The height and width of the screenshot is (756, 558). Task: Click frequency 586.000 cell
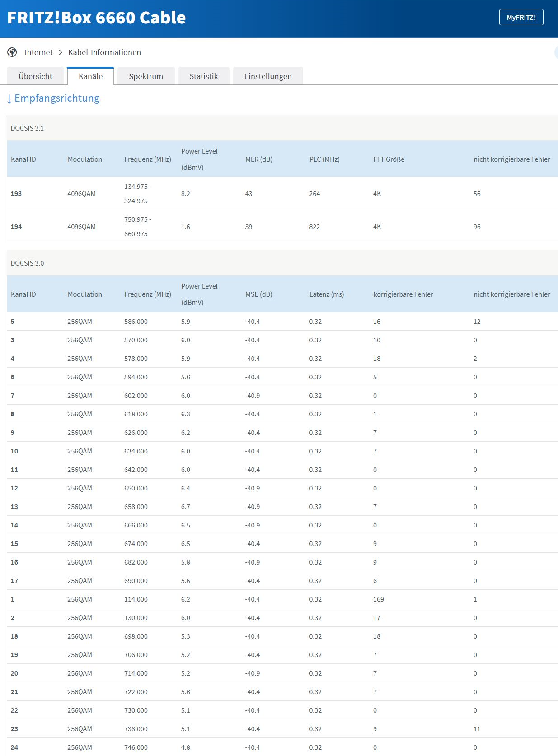click(136, 322)
